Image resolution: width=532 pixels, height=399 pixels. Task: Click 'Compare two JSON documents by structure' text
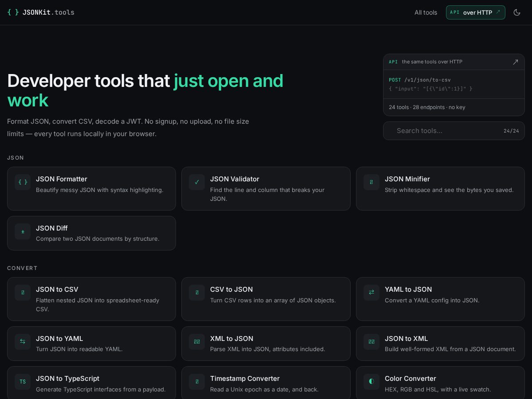[x=98, y=239]
